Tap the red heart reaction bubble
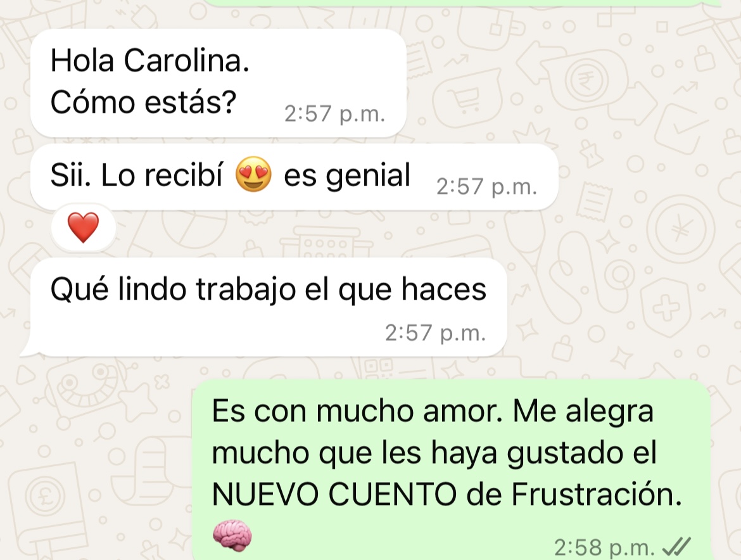Screen dimensions: 741x560 coord(83,228)
